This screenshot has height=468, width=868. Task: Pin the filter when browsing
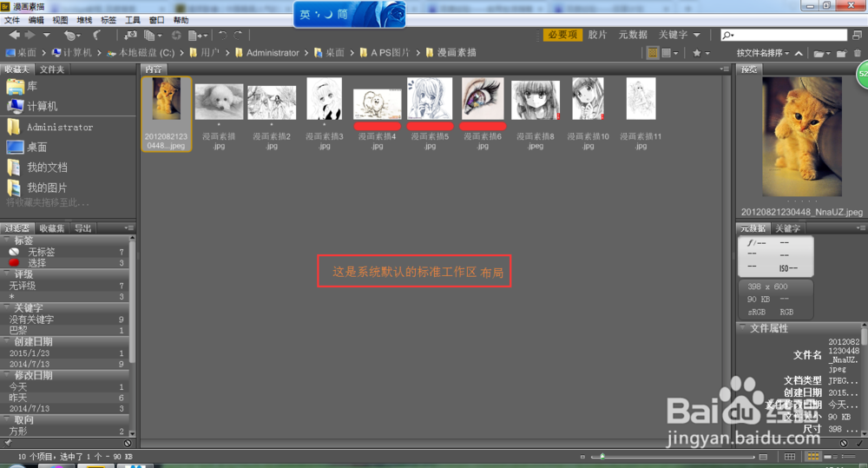coord(8,443)
